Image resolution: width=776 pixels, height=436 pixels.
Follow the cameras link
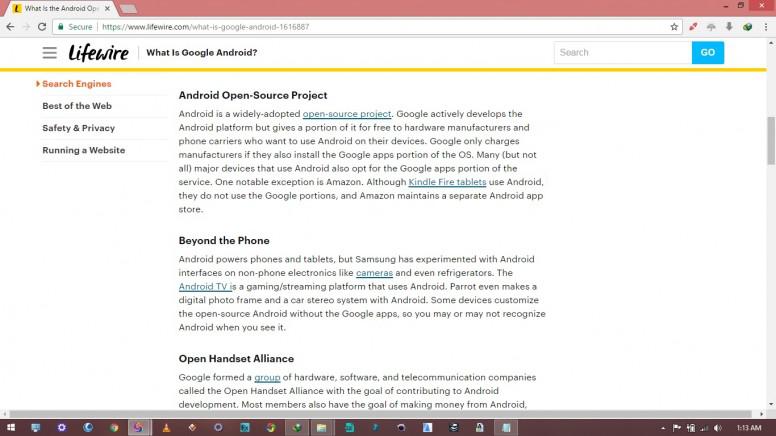[x=374, y=273]
